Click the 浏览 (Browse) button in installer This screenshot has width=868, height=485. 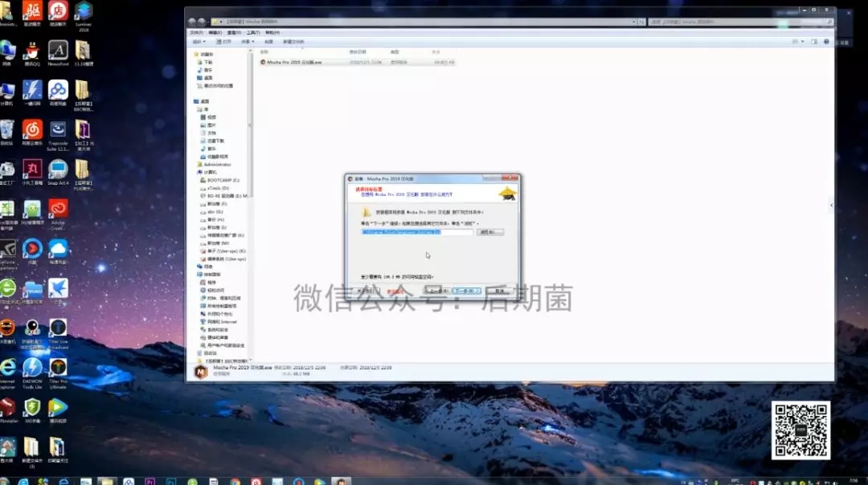490,232
